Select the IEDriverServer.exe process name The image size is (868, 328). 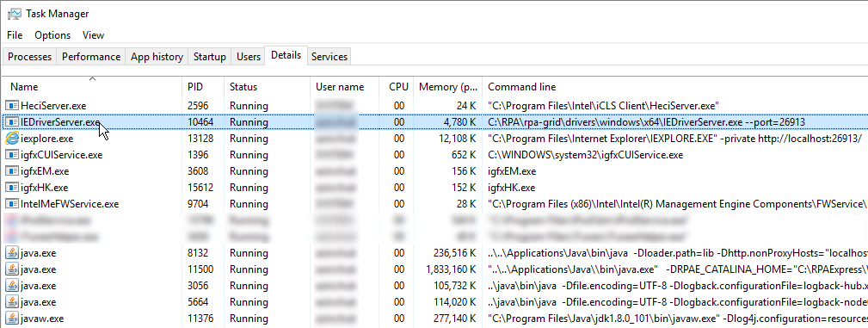tap(61, 122)
